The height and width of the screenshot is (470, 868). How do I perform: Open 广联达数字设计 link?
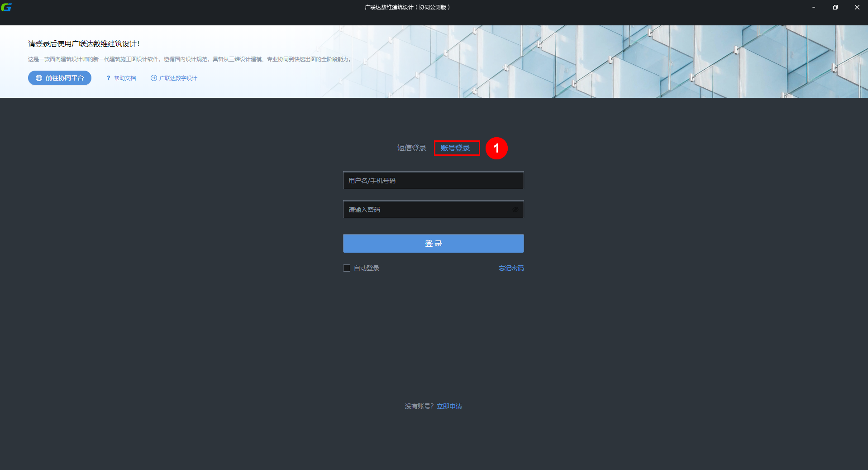pos(174,78)
